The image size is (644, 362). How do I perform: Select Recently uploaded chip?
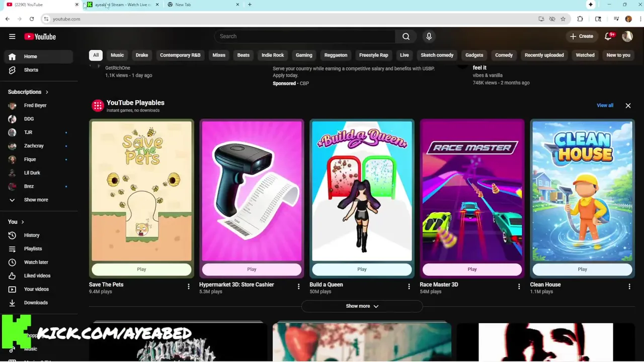(544, 55)
